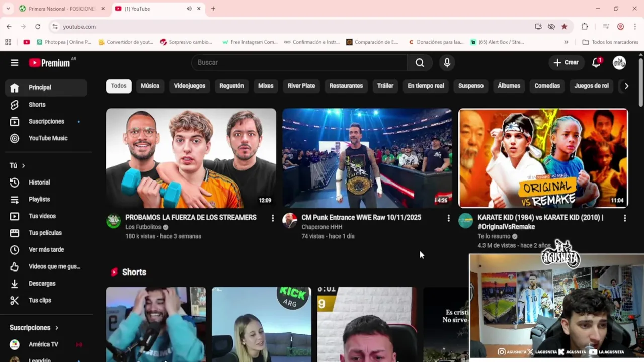
Task: Expand the Suscripciones section header
Action: click(34, 328)
